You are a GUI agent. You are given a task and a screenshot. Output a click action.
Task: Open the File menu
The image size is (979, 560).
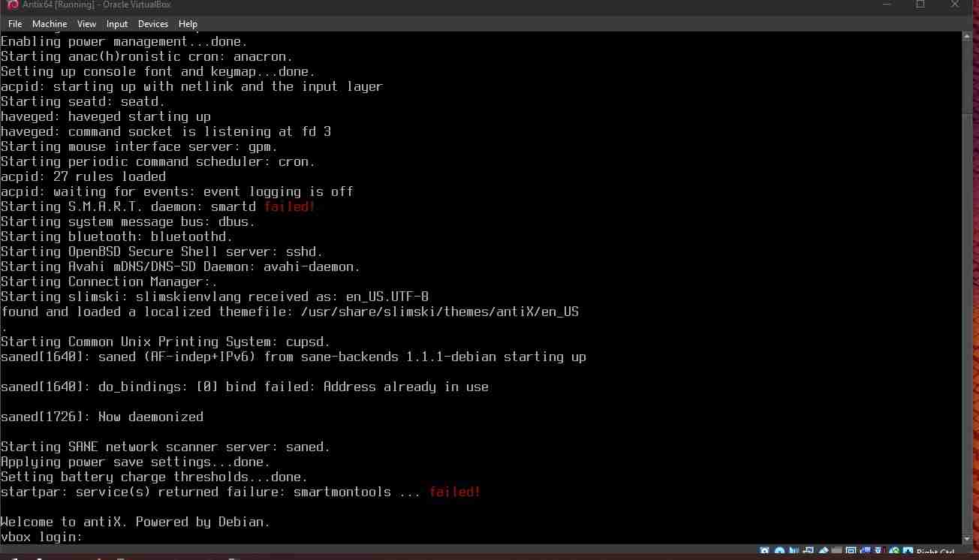[x=15, y=24]
